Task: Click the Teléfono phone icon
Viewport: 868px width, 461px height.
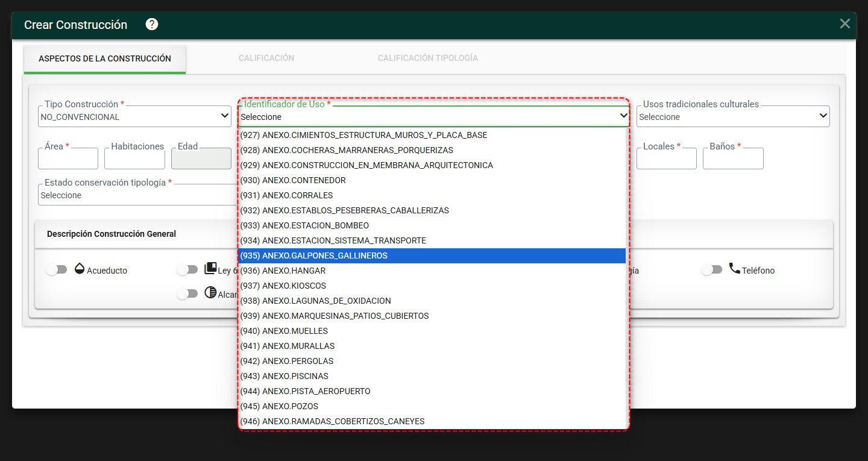Action: pyautogui.click(x=734, y=269)
